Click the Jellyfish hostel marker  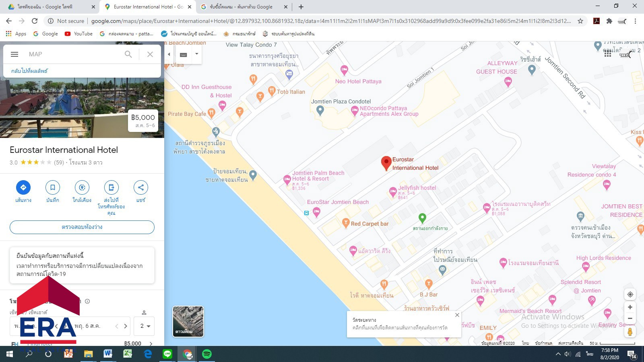point(393,192)
